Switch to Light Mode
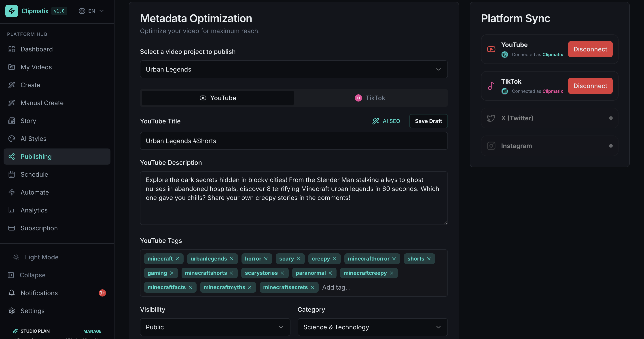This screenshot has height=339, width=644. point(41,257)
